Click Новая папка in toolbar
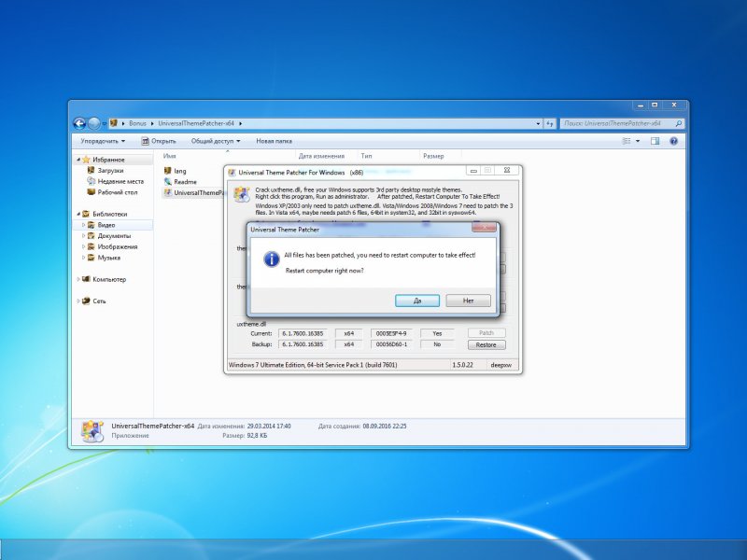747x560 pixels. point(274,141)
